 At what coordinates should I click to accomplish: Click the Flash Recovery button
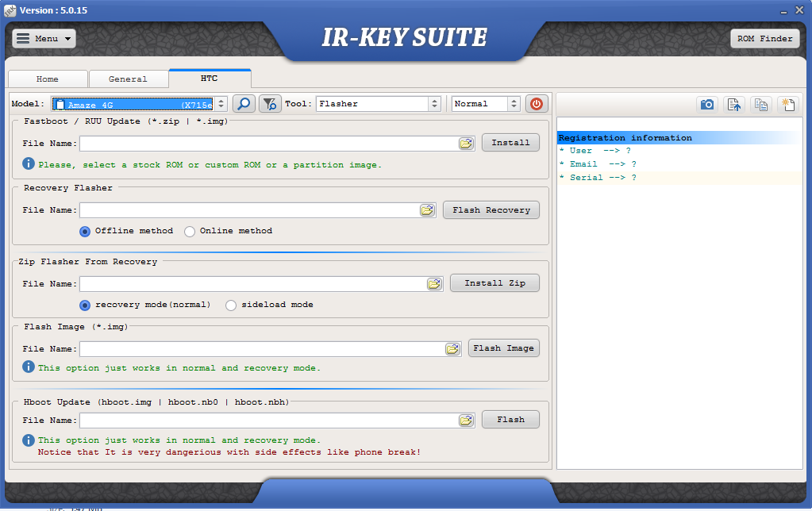pyautogui.click(x=491, y=209)
